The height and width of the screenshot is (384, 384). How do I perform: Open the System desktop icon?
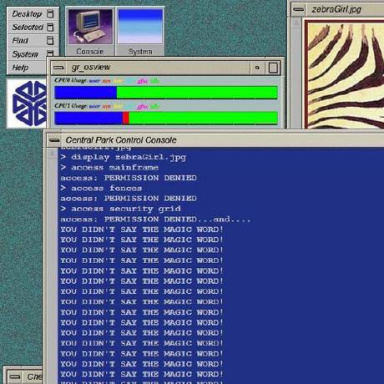point(140,32)
